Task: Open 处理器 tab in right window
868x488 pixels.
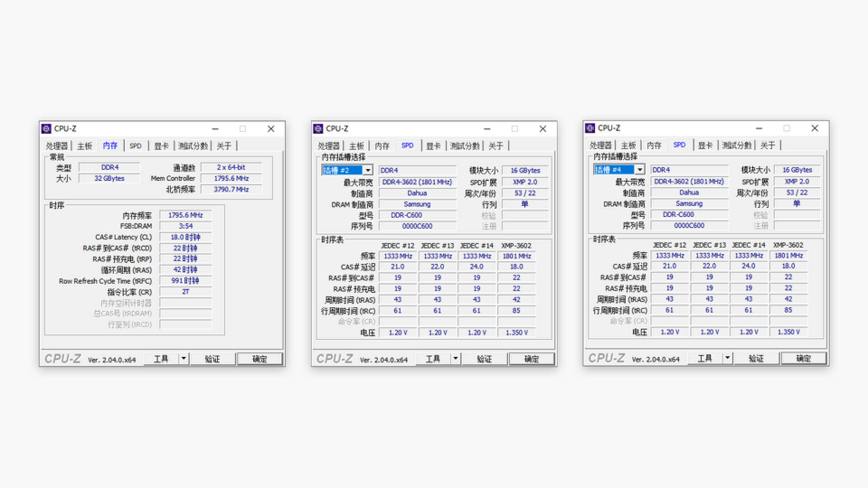Action: [x=600, y=145]
